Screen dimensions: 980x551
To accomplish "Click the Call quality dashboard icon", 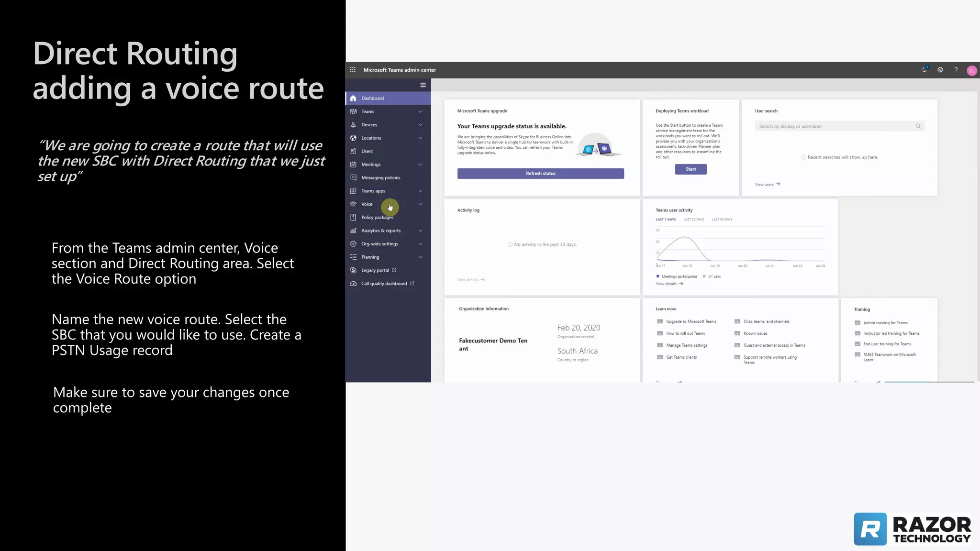I will (x=353, y=284).
